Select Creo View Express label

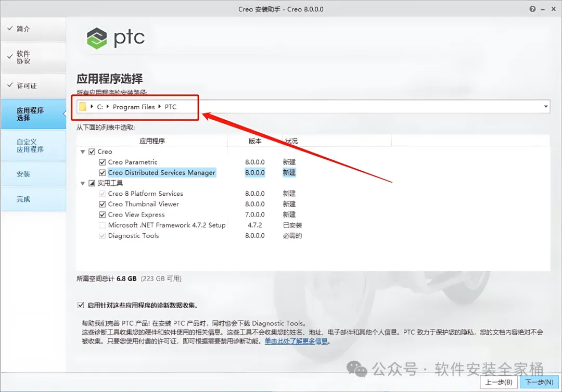(x=136, y=214)
